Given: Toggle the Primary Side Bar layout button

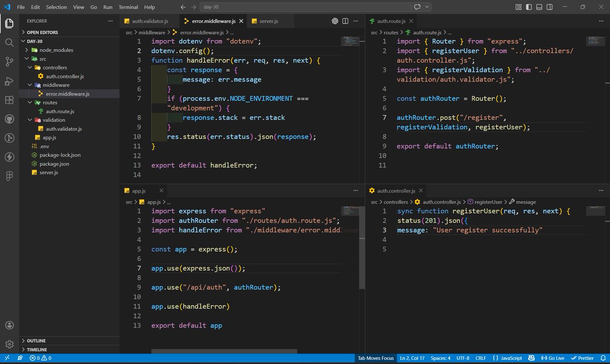Looking at the screenshot, I should (529, 7).
